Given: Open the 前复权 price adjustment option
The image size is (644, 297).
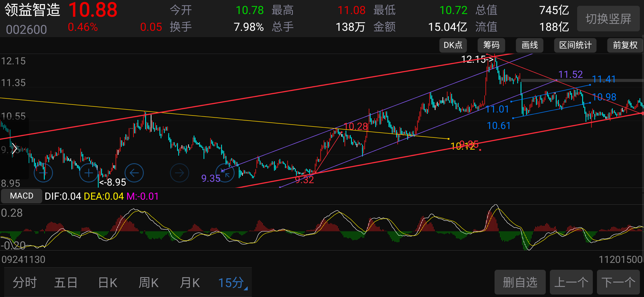Looking at the screenshot, I should pyautogui.click(x=625, y=45).
